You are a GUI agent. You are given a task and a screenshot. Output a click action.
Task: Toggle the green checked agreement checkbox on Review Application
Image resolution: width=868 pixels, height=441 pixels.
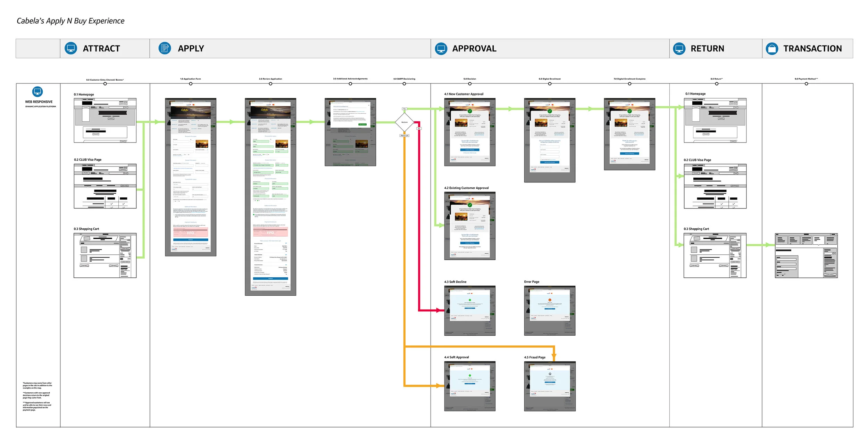tap(254, 214)
